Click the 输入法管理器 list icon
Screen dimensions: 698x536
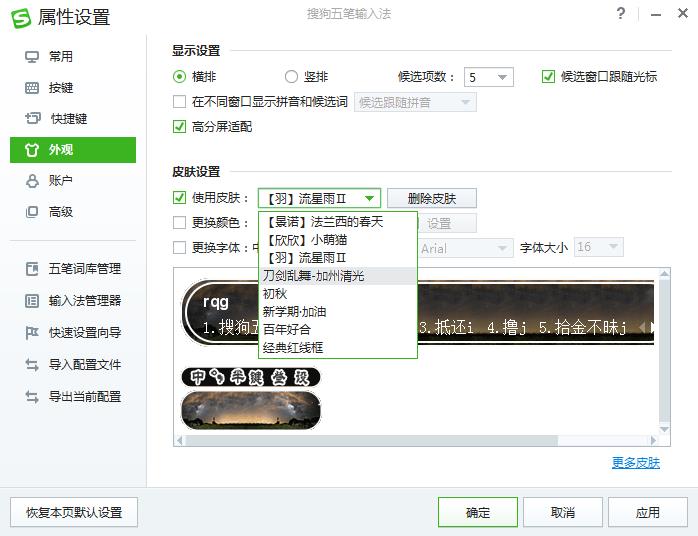(x=32, y=301)
